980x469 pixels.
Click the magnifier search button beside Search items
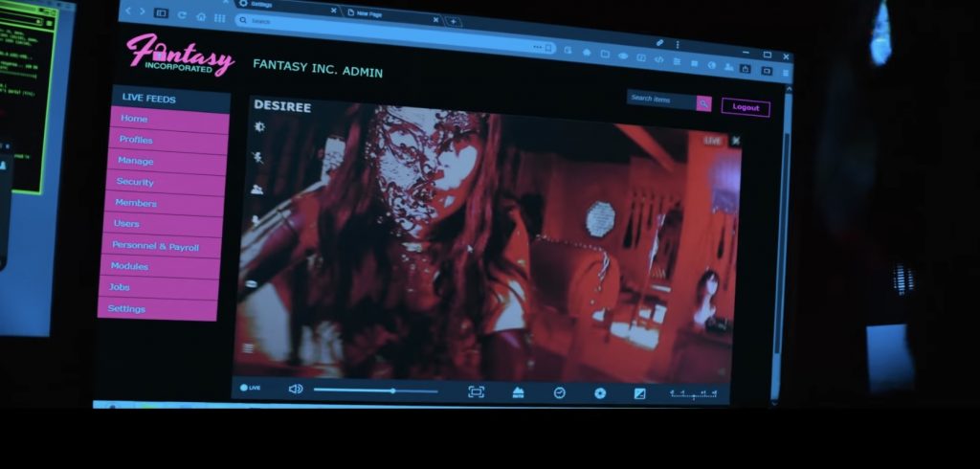(x=703, y=103)
